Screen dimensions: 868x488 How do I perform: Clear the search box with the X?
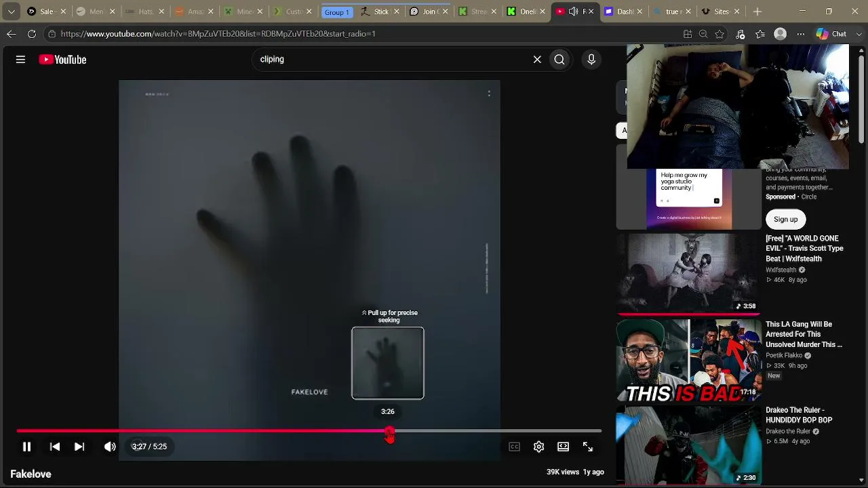pyautogui.click(x=537, y=60)
